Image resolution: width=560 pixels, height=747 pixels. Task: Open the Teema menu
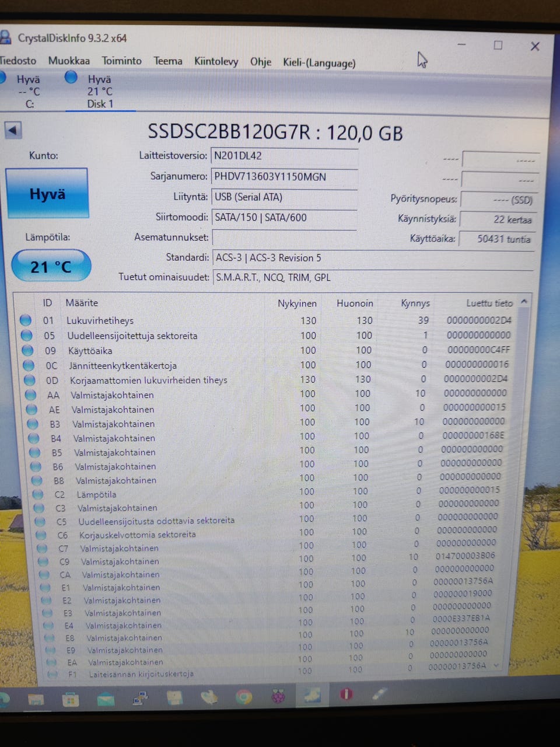(168, 61)
